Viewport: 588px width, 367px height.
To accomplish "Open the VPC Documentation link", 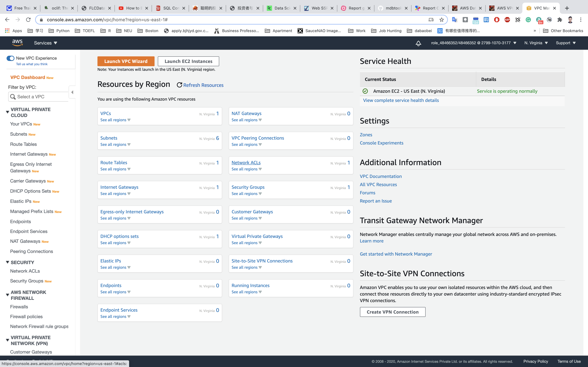I will pyautogui.click(x=380, y=176).
